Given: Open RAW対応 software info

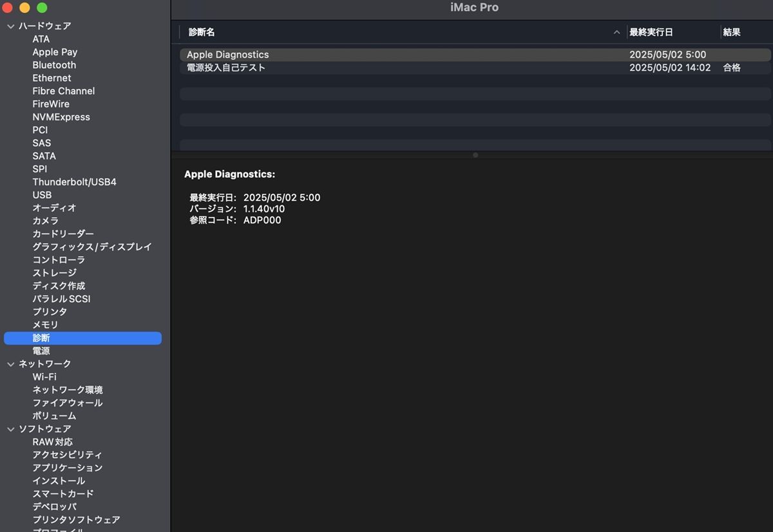Looking at the screenshot, I should (53, 442).
